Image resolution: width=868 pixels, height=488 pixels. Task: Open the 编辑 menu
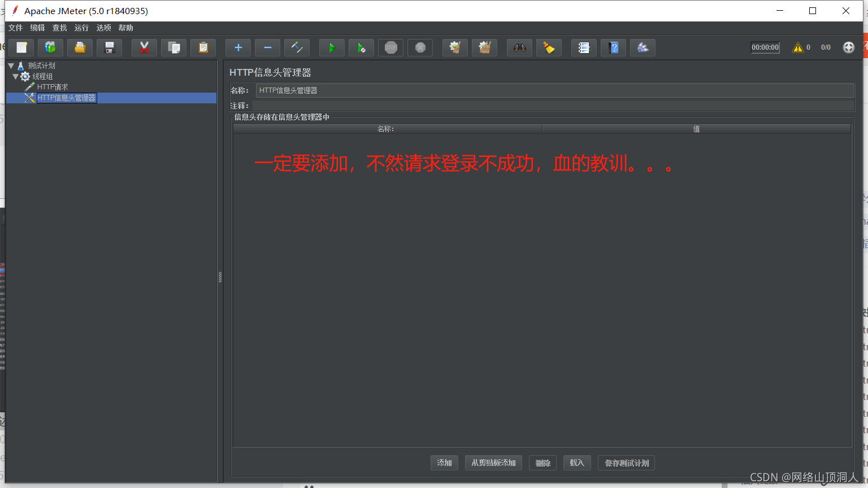(38, 28)
